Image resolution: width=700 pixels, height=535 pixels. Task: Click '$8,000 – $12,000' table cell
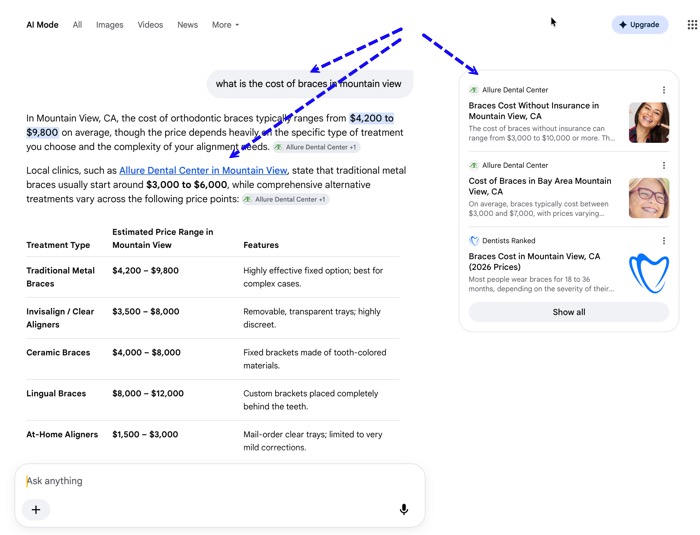pyautogui.click(x=148, y=393)
